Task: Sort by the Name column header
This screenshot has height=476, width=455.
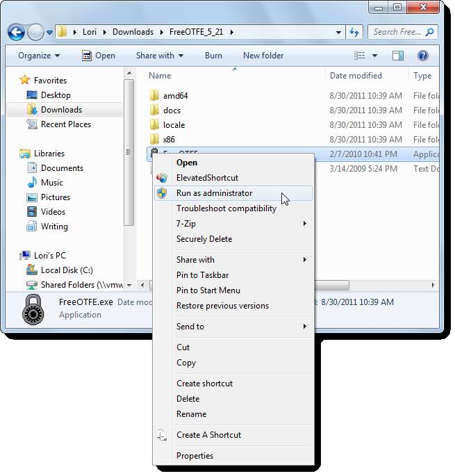Action: [x=160, y=76]
